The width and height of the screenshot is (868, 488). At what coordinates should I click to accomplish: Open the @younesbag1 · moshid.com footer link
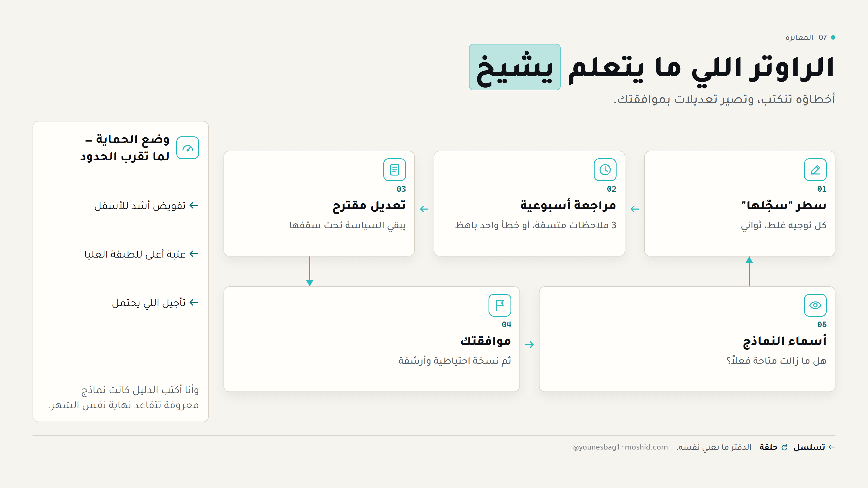(x=620, y=447)
